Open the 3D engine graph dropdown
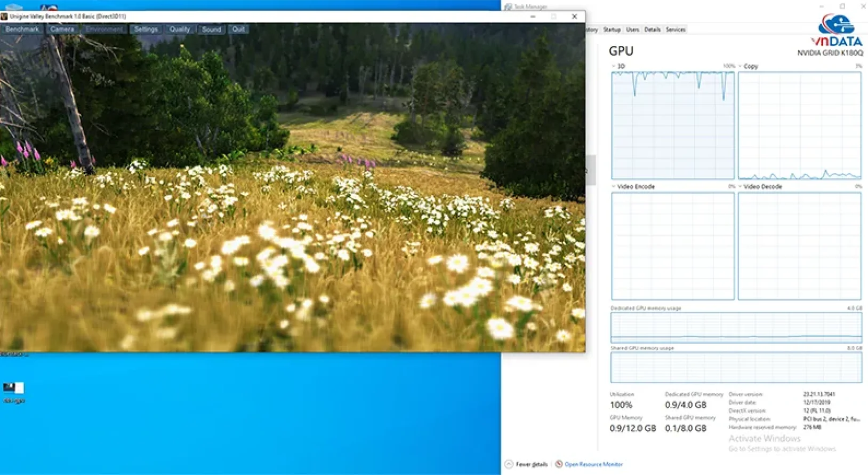This screenshot has width=868, height=475. tap(614, 66)
